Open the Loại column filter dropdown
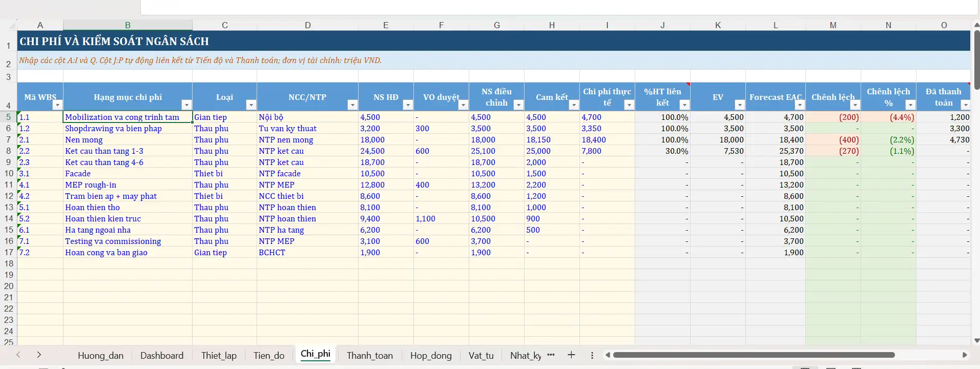This screenshot has height=369, width=980. 251,105
